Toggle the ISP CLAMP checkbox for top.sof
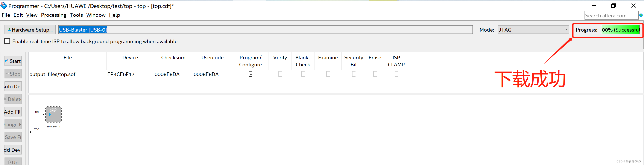This screenshot has height=165, width=644. 396,74
